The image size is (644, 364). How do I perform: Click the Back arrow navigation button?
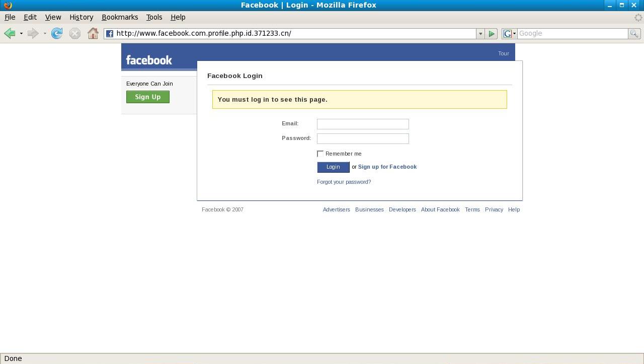point(10,33)
